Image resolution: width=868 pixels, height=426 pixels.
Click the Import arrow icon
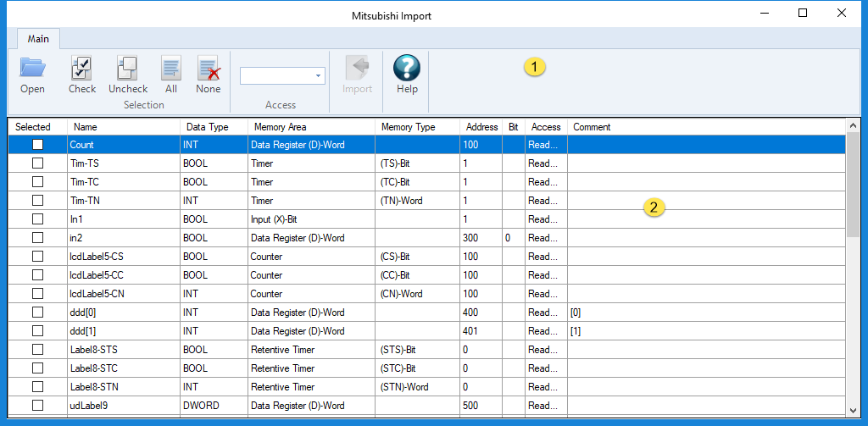coord(357,69)
